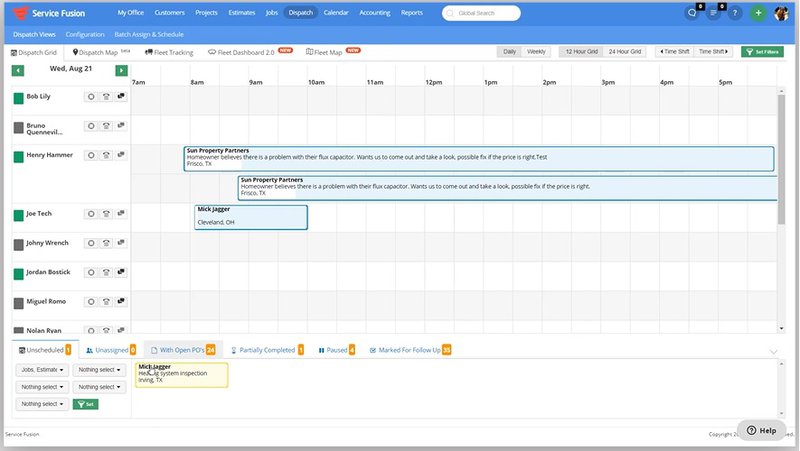Click the circle status icon for Bob Lily

91,96
